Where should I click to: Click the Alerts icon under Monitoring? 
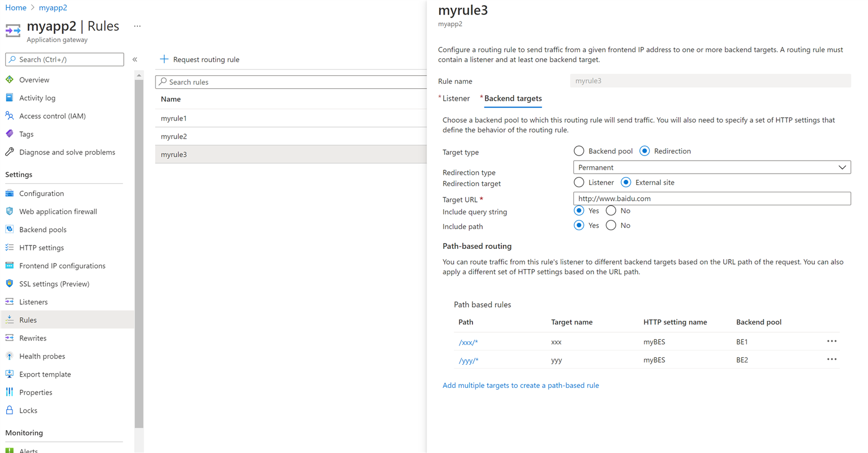[x=10, y=451]
